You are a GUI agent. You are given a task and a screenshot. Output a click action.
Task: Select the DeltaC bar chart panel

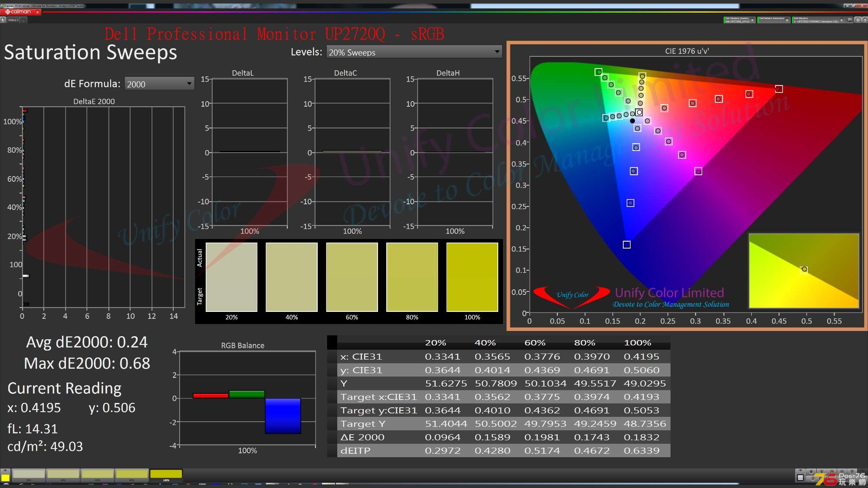tap(348, 152)
